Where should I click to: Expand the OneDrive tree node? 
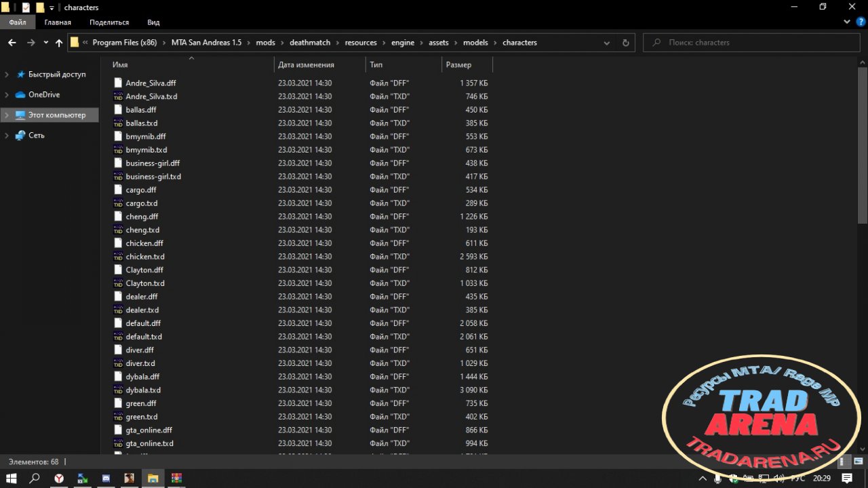pyautogui.click(x=7, y=95)
